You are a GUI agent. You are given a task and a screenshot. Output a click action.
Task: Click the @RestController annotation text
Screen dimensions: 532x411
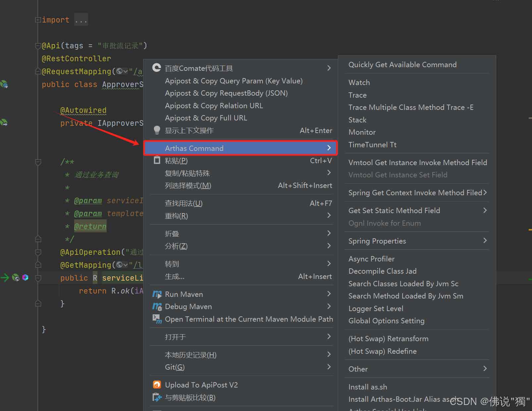(76, 59)
